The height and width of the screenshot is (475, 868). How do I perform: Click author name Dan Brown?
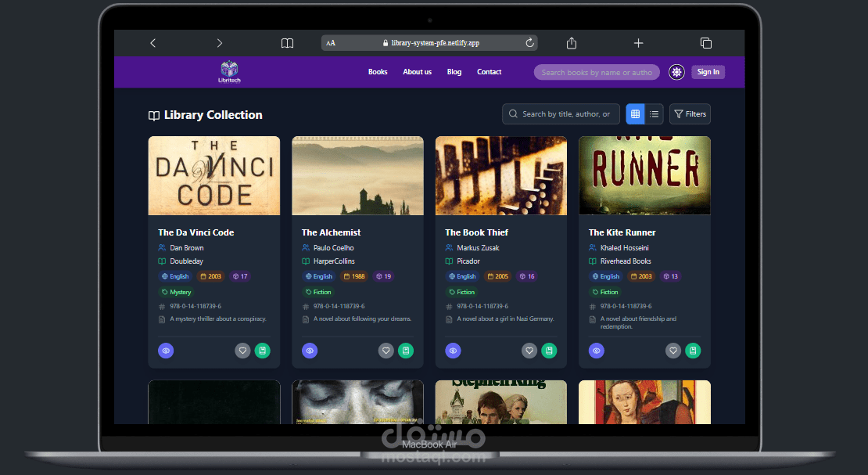point(187,248)
